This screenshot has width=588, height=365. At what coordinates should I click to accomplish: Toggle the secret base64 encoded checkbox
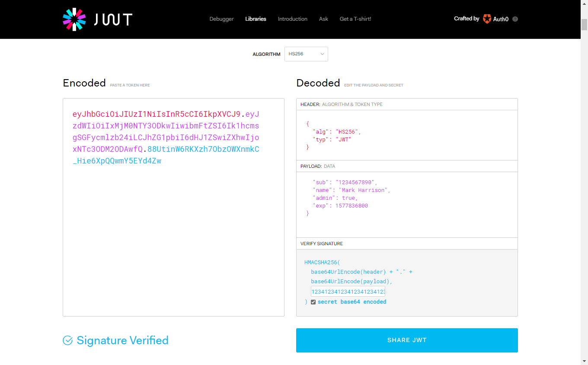(x=313, y=302)
